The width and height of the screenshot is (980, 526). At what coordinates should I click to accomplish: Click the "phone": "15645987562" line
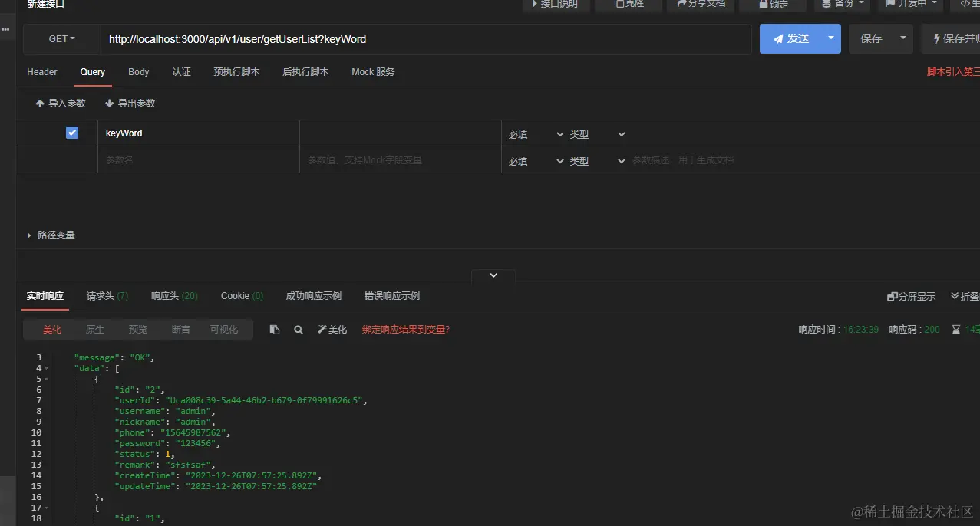click(173, 432)
